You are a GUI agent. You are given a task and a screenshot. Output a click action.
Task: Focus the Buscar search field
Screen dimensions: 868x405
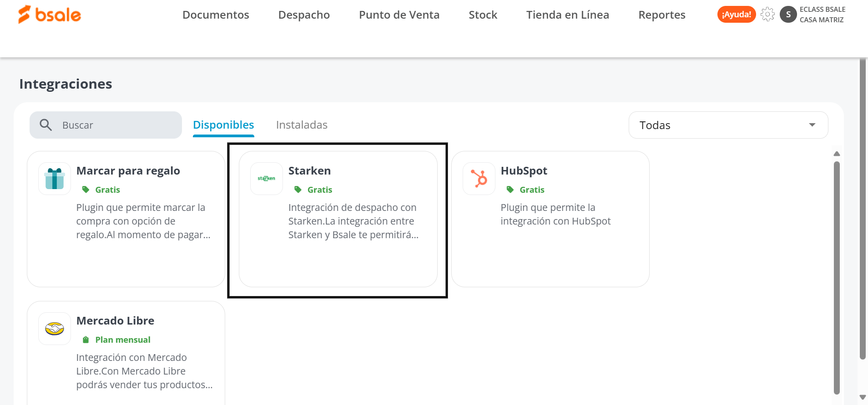(x=106, y=125)
